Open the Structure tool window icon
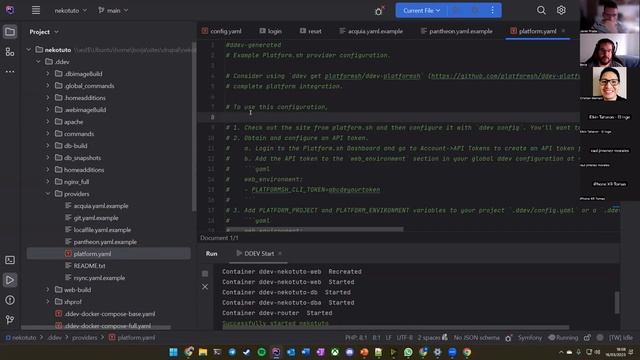Image resolution: width=640 pixels, height=360 pixels. 10,51
